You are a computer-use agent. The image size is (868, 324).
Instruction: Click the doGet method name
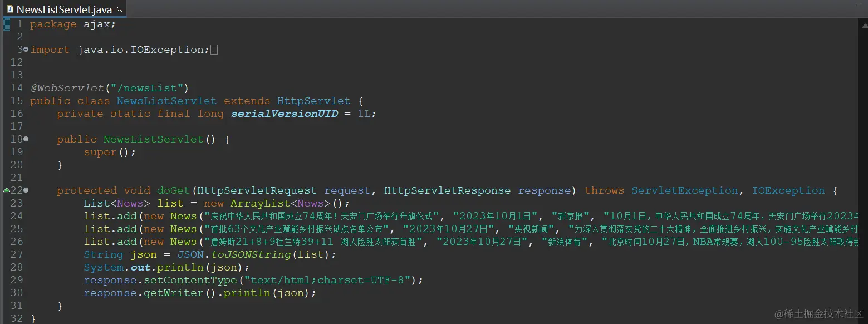tap(174, 190)
